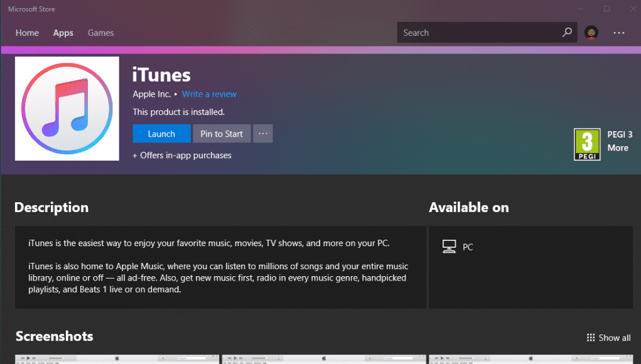Click the Available on heading
The height and width of the screenshot is (364, 641).
coord(469,208)
